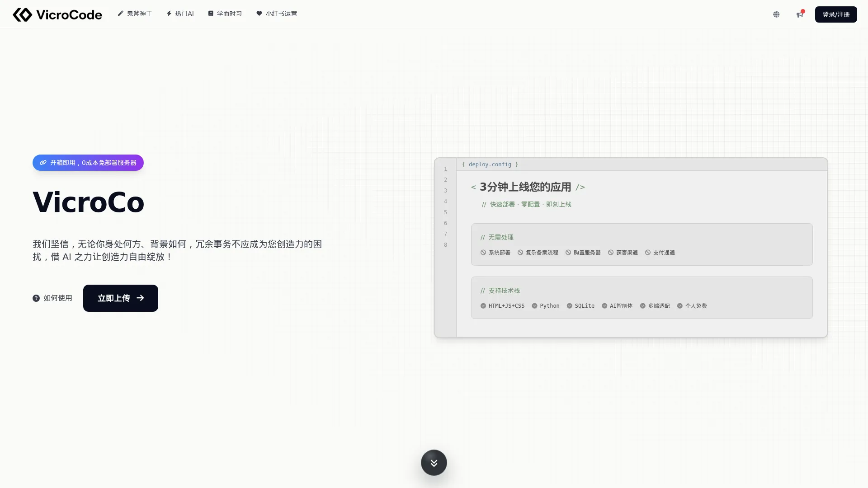Click the 开箱即用，0成本免部署服务器 badge
Viewport: 868px width, 488px height.
click(88, 163)
